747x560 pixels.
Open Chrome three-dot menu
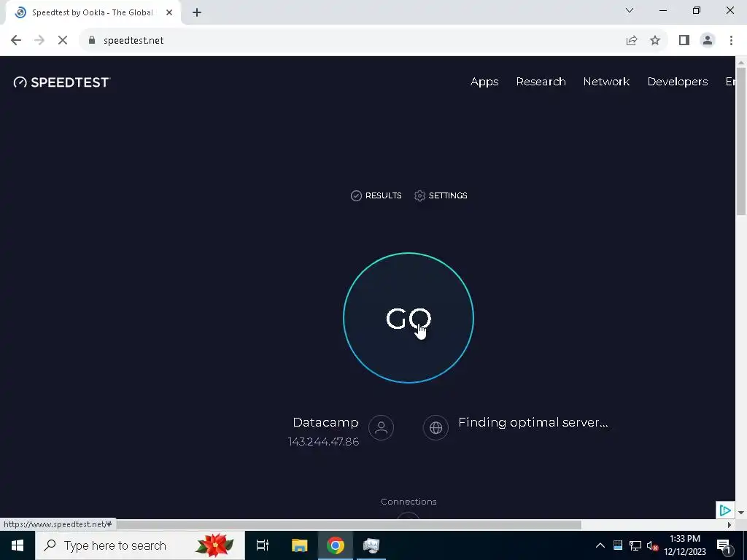(x=731, y=41)
